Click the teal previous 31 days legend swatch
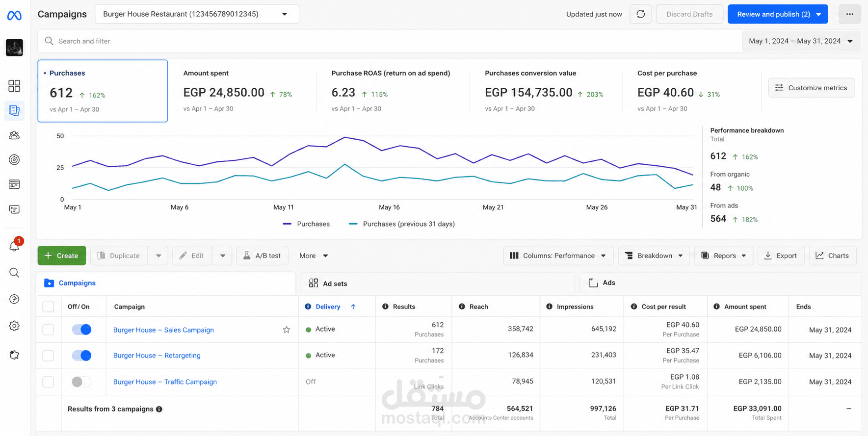The image size is (868, 436). pos(353,224)
